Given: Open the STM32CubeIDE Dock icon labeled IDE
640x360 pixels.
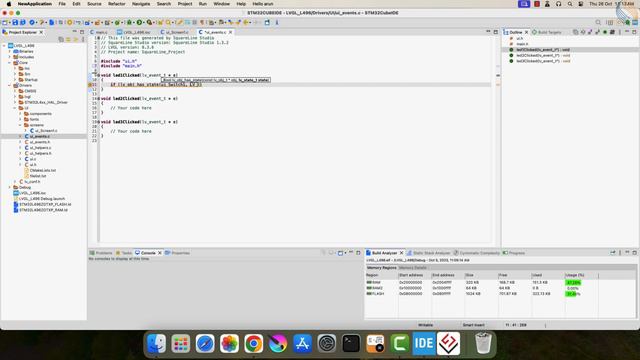Looking at the screenshot, I should [x=424, y=343].
